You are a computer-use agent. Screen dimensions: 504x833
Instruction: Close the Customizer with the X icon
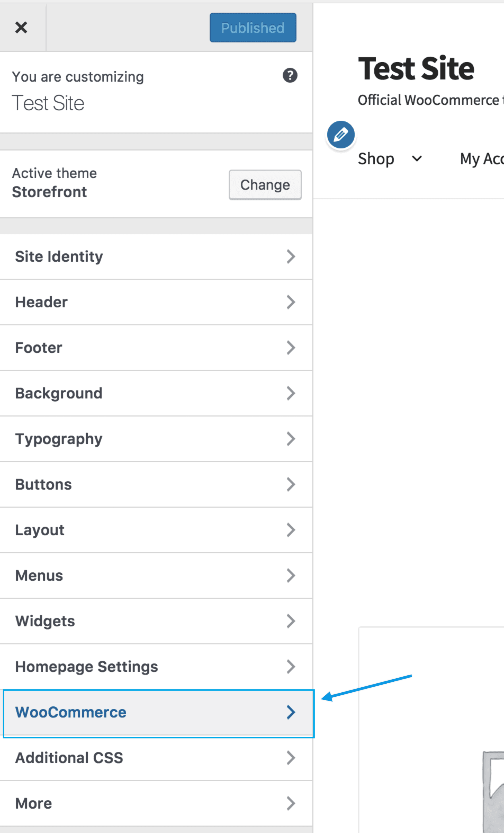coord(21,27)
